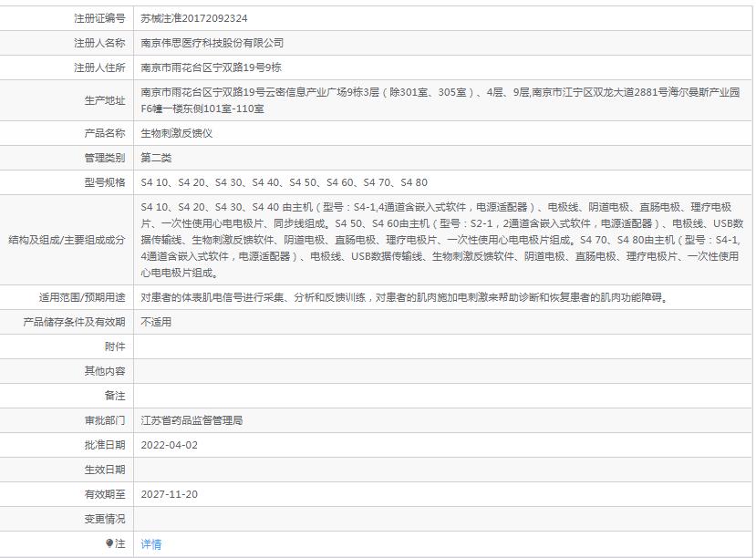Click the 批准日期 label
756x558 pixels.
105,445
